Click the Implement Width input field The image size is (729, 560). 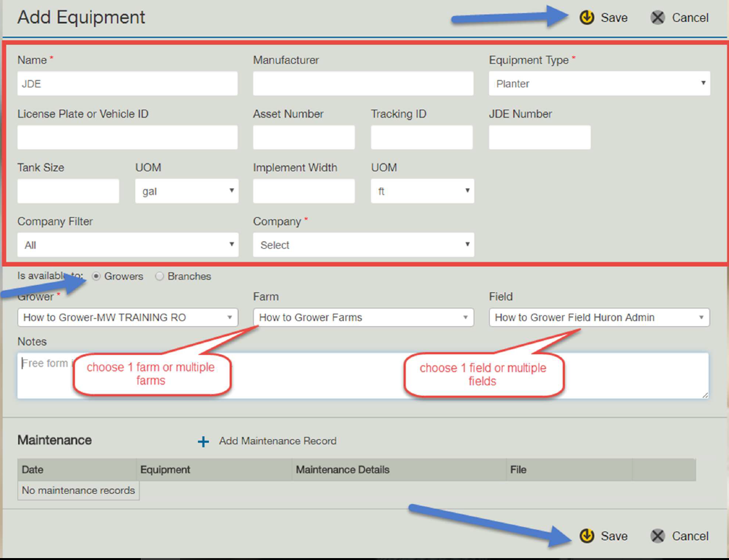point(304,191)
